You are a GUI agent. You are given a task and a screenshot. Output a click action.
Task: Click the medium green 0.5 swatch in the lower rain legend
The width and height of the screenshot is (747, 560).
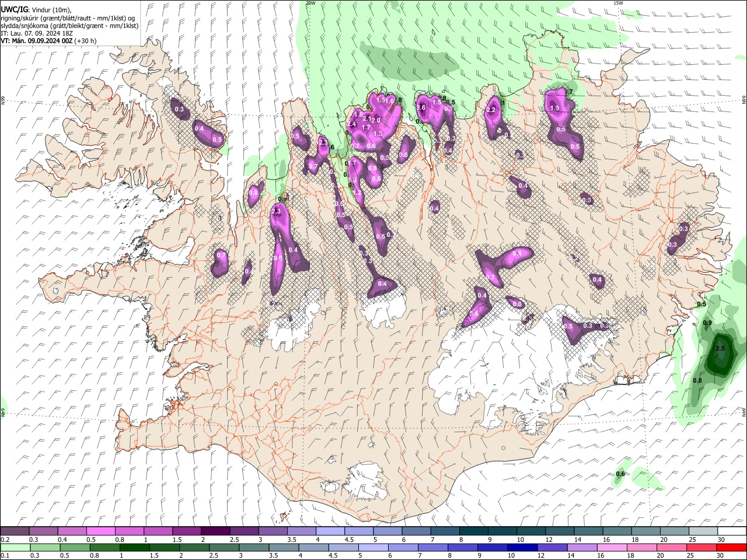[x=75, y=547]
